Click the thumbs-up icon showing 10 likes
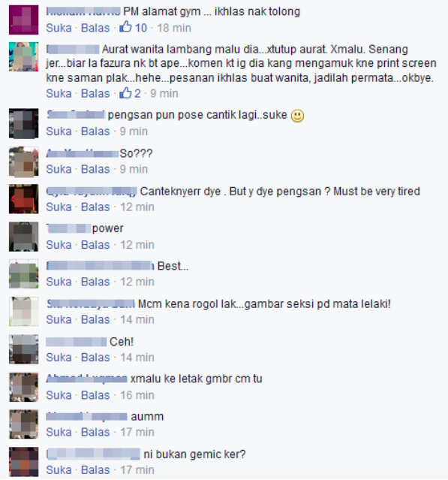The height and width of the screenshot is (480, 448). (125, 27)
